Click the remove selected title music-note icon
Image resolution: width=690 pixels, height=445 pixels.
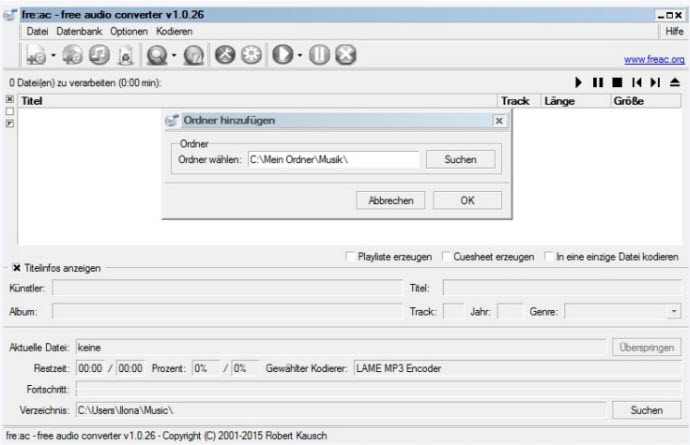99,55
